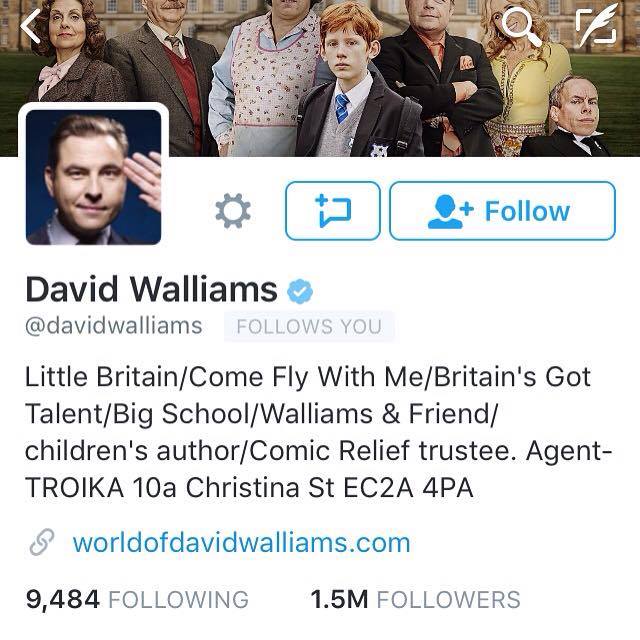
Task: Tap the @davidwalliams handle
Action: pos(113,326)
